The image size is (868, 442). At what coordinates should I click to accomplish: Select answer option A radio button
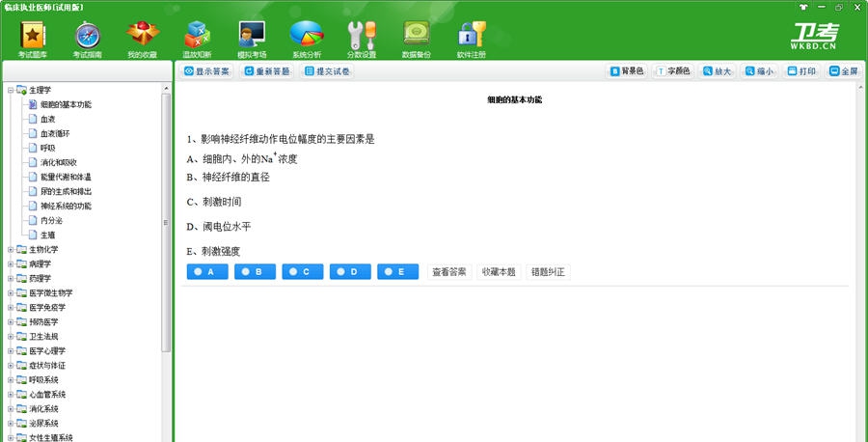pyautogui.click(x=207, y=272)
